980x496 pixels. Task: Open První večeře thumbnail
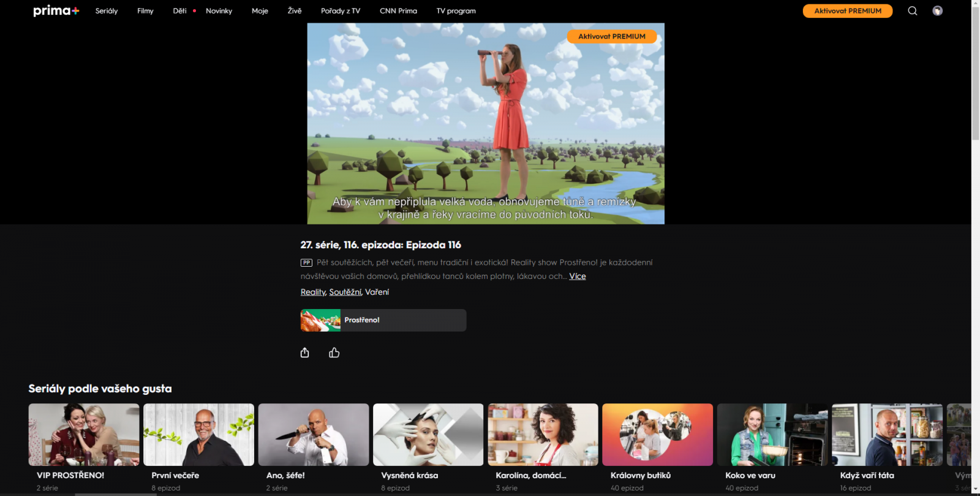pyautogui.click(x=198, y=435)
